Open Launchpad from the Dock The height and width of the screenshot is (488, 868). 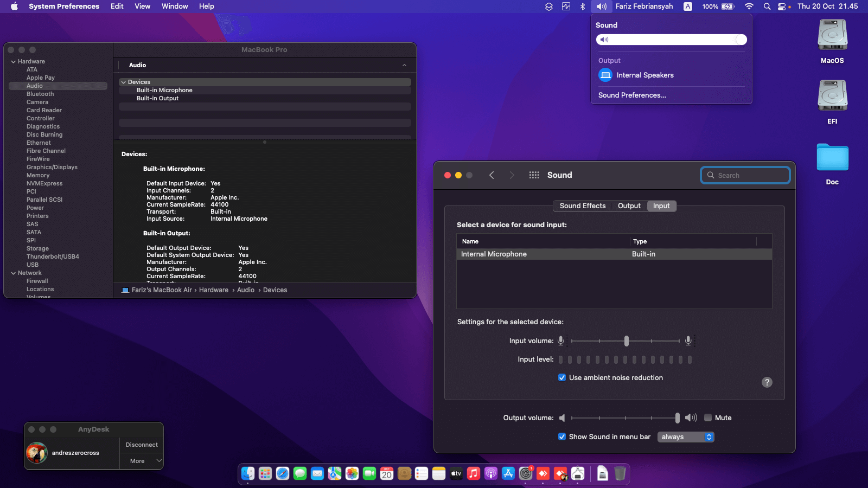[265, 473]
